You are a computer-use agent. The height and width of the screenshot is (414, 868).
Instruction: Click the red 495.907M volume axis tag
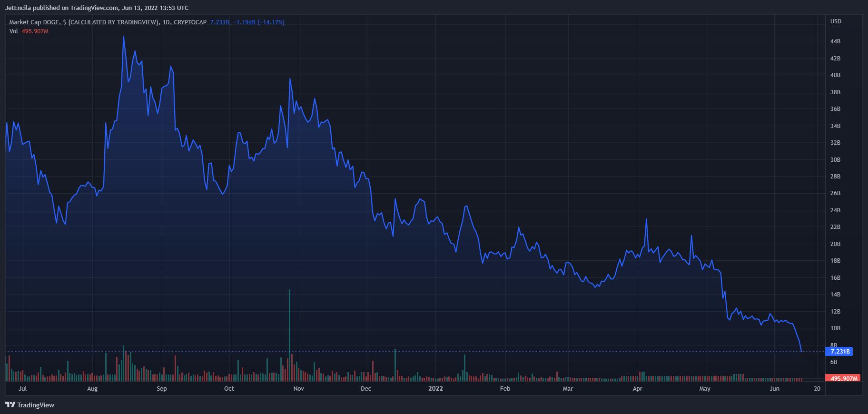[x=843, y=378]
